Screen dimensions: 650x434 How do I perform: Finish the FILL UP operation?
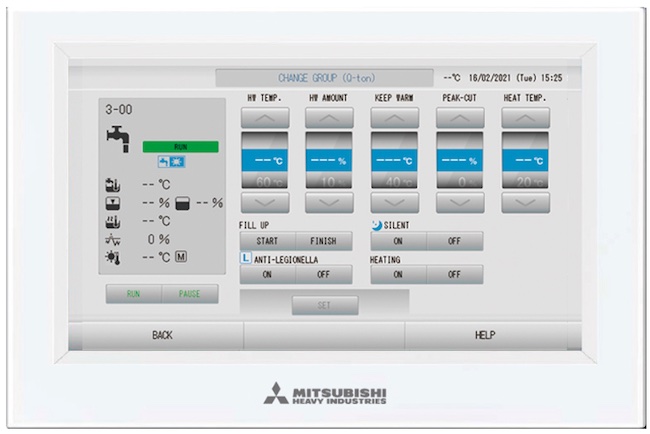point(324,241)
